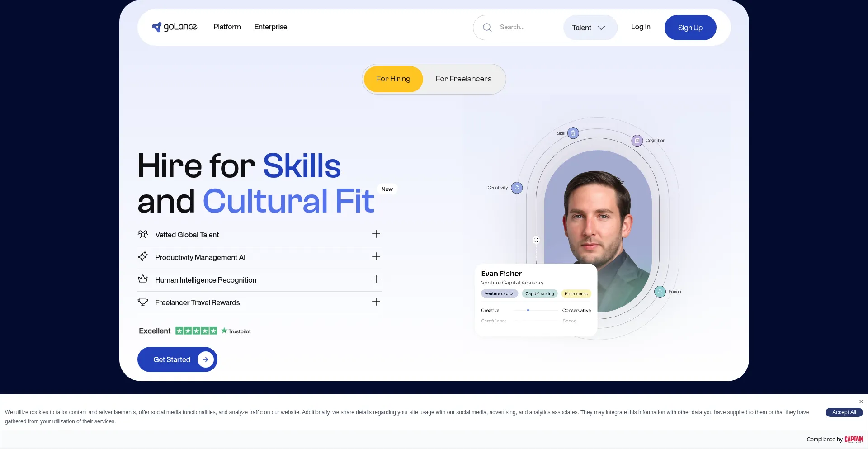Screen dimensions: 868x449
Task: Click into the Search input field
Action: pos(527,28)
